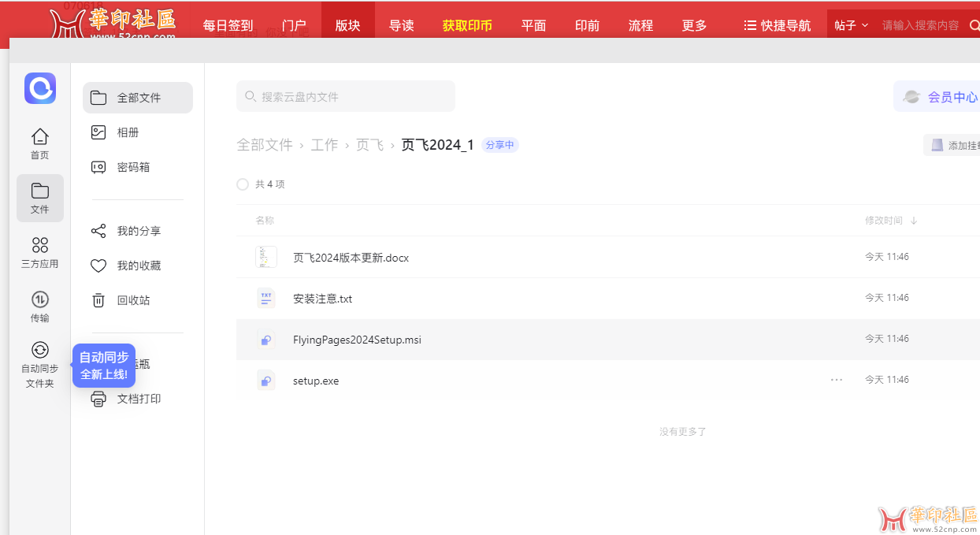
Task: Open 文档打印 document printing
Action: pos(138,399)
